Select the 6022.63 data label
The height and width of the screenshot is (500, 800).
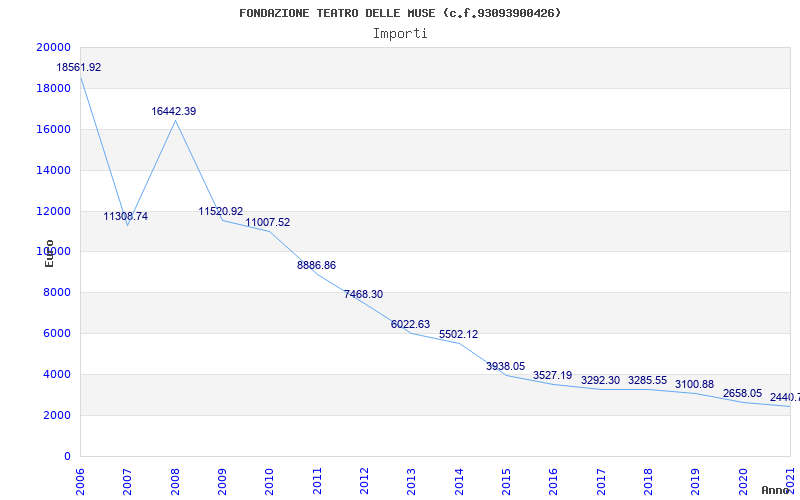pyautogui.click(x=410, y=324)
